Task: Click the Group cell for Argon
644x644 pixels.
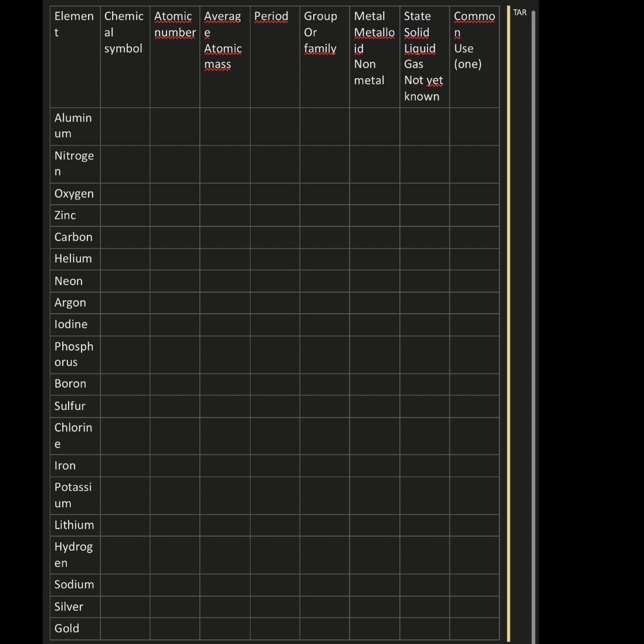Action: (x=324, y=303)
